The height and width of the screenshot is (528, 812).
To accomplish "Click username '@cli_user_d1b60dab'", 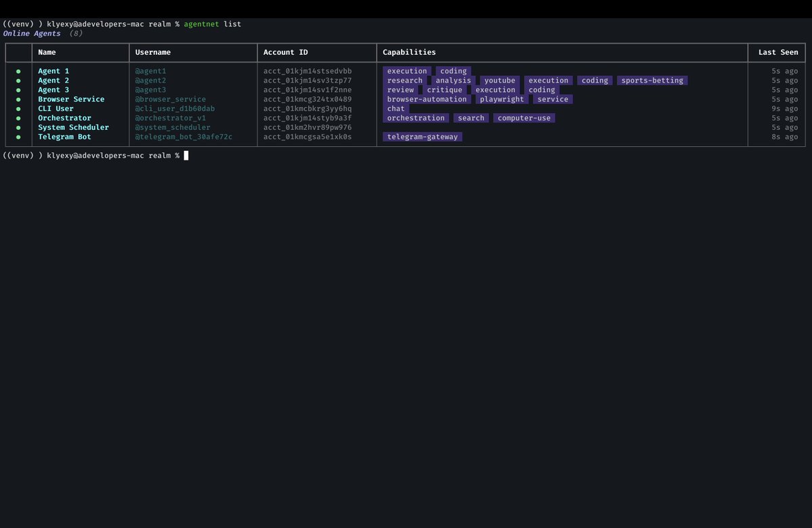I will tap(175, 108).
